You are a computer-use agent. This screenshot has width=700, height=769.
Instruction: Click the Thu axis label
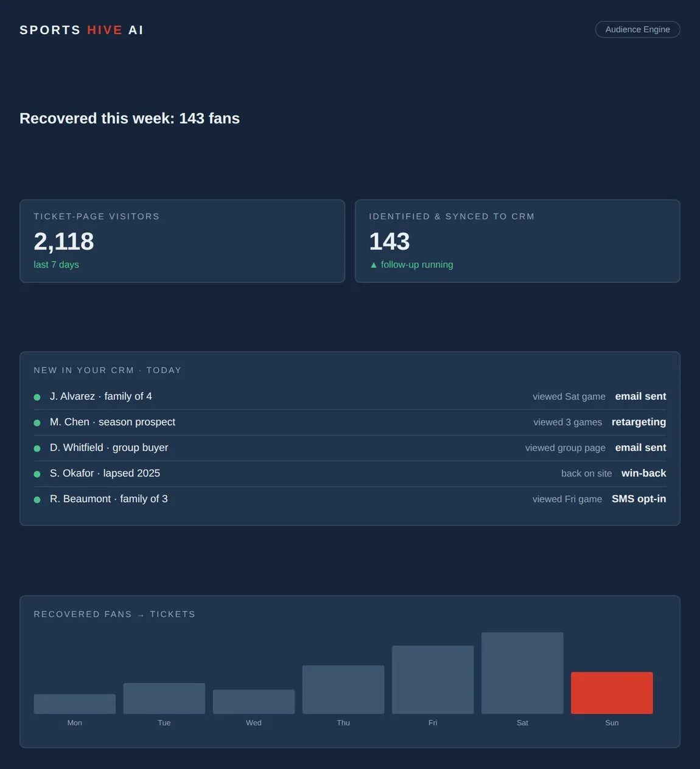[343, 723]
